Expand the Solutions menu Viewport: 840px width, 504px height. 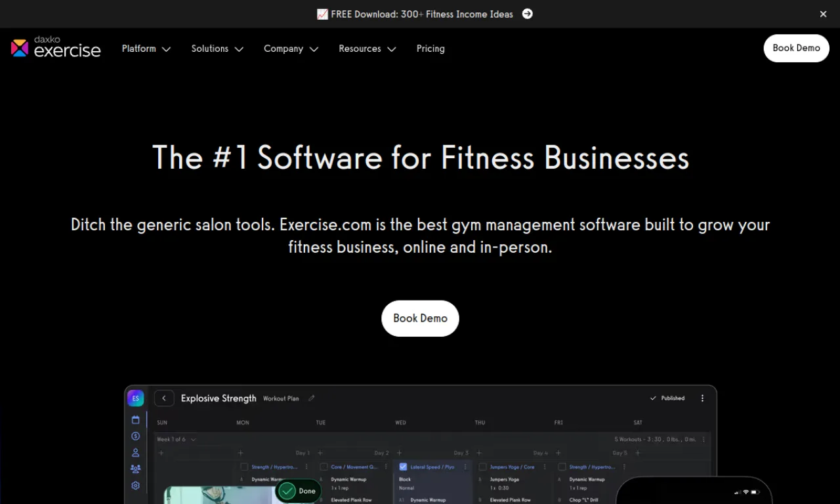(217, 49)
